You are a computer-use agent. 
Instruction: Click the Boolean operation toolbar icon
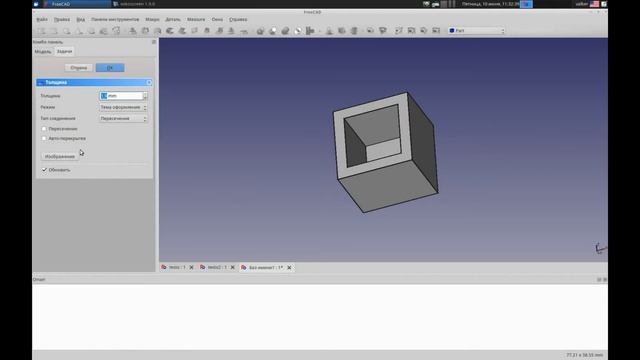point(260,31)
